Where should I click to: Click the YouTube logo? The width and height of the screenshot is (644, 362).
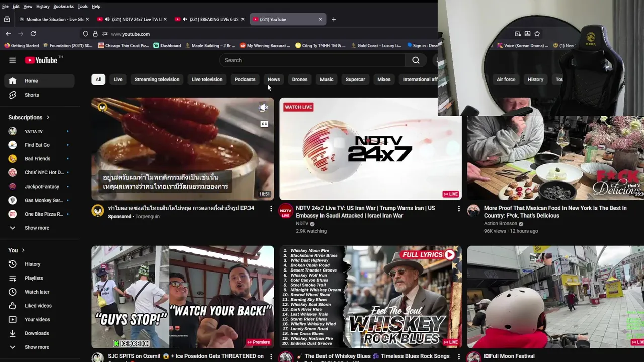[41, 60]
